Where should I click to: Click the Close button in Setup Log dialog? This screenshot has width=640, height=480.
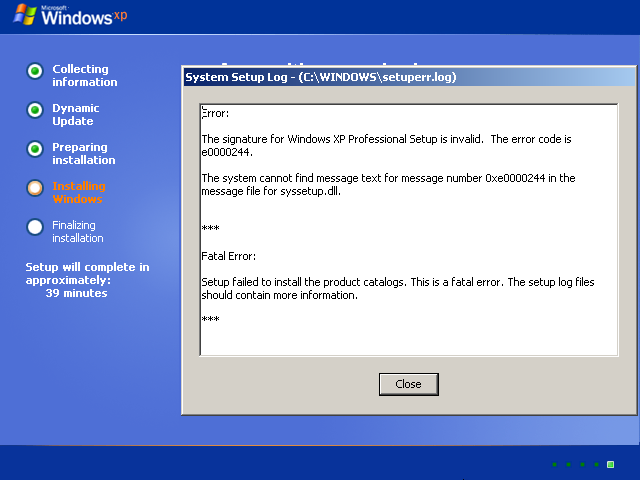coord(409,384)
